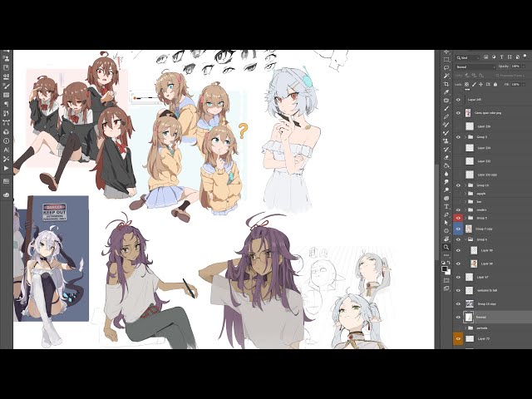Click the Opacity 100% value field

click(x=516, y=66)
